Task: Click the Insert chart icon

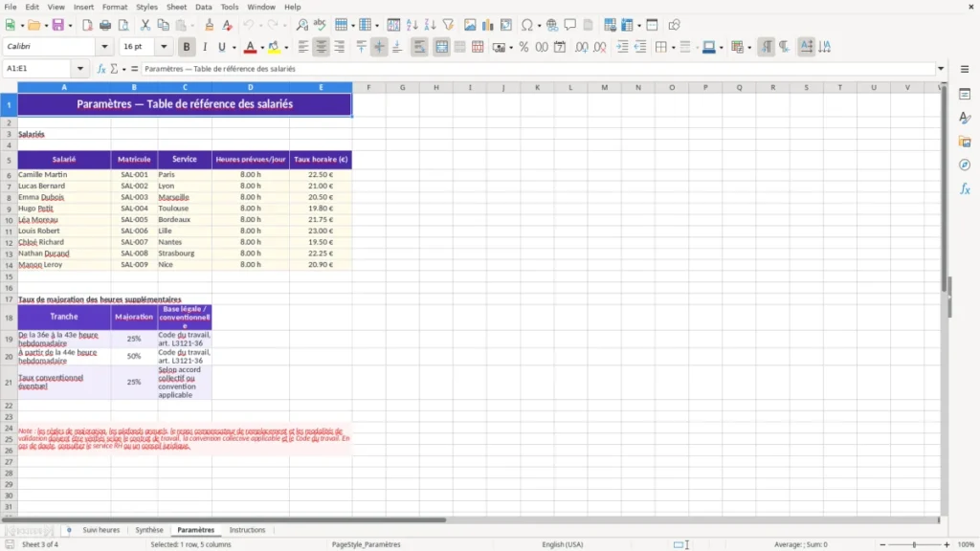Action: pos(487,25)
